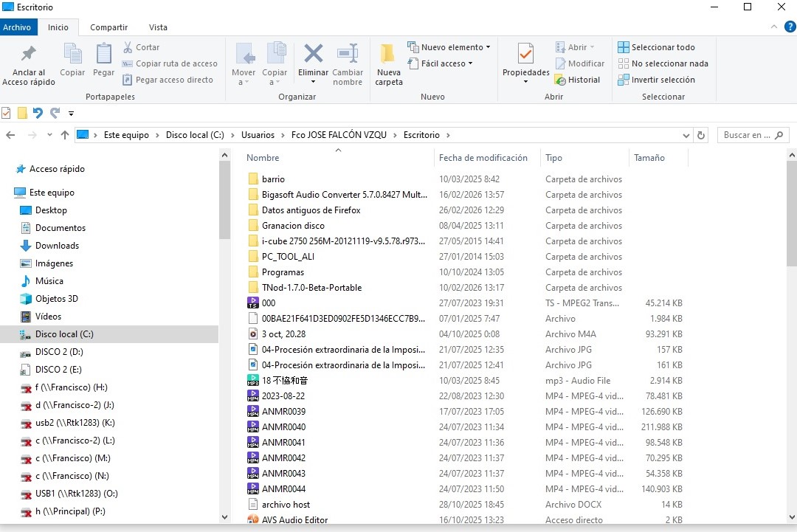Click the undo arrow in quick toolbar
797x532 pixels.
pyautogui.click(x=38, y=113)
